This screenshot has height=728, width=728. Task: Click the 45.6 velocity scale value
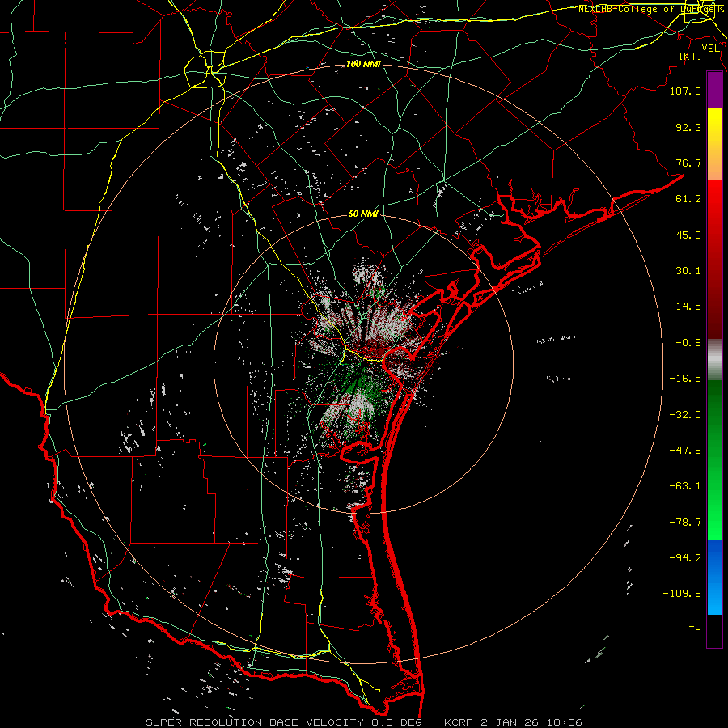688,235
